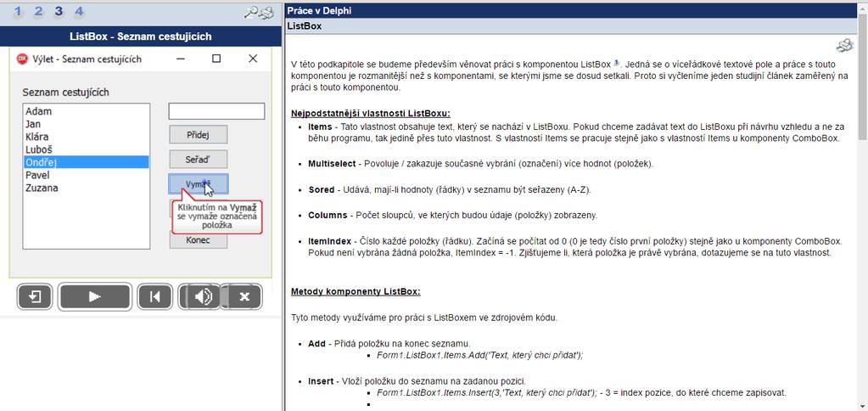Open the magnifier search icon above animation
Viewport: 868px width, 411px height.
[x=252, y=12]
